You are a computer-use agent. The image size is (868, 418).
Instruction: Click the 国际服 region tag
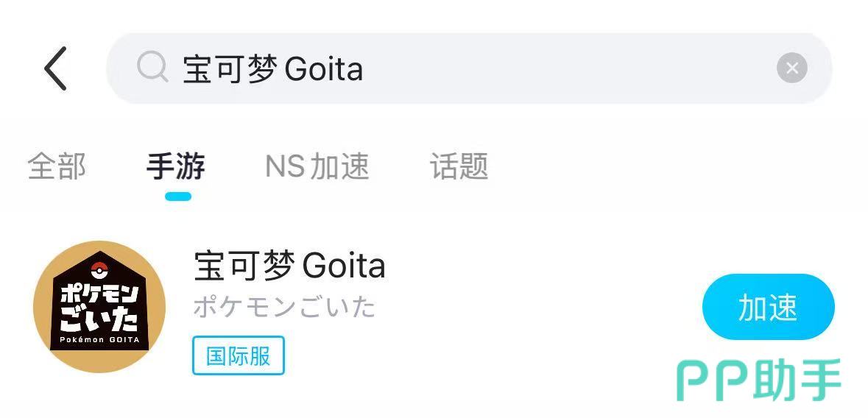(239, 355)
